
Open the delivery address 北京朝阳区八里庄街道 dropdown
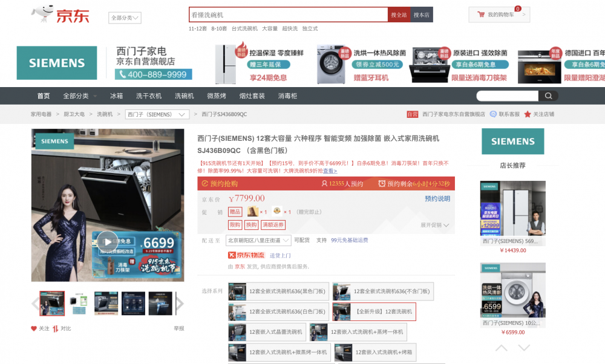258,240
